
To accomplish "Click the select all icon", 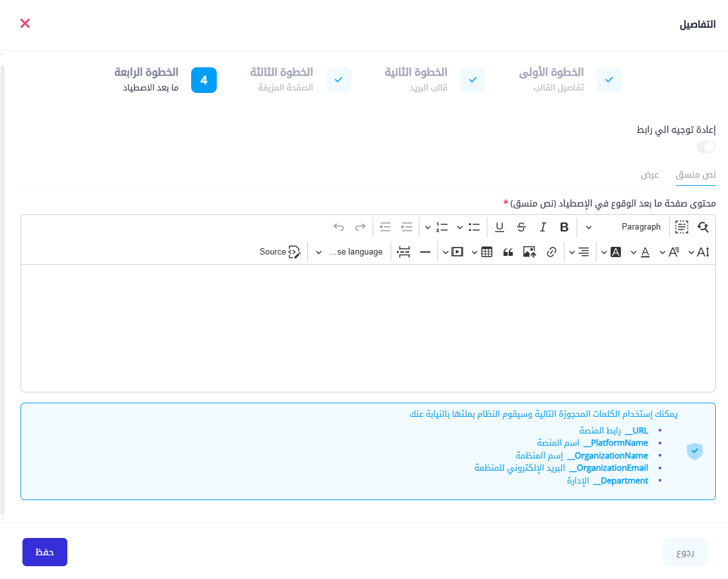I will (x=681, y=227).
